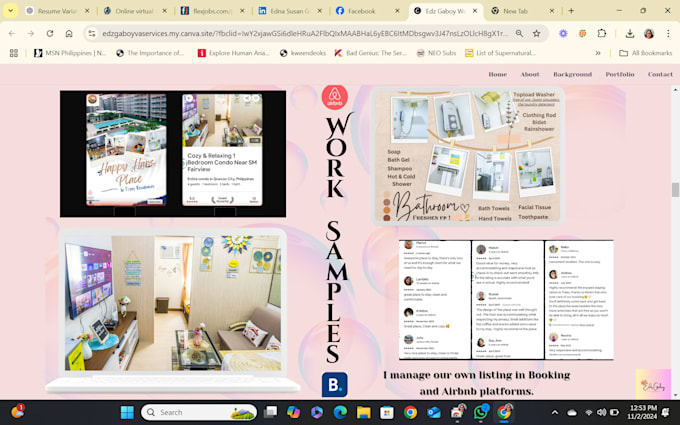Open the notification bell in the taskbar
This screenshot has width=680, height=425.
coord(666,412)
